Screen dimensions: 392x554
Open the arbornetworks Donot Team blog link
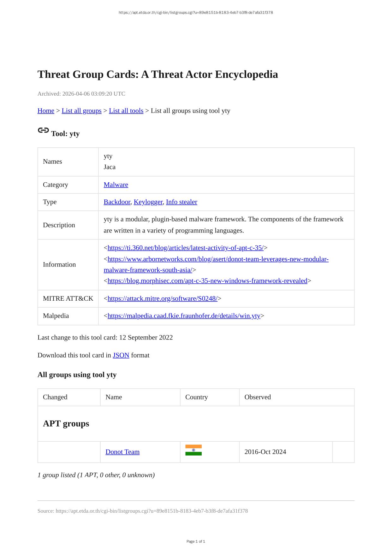click(x=218, y=259)
